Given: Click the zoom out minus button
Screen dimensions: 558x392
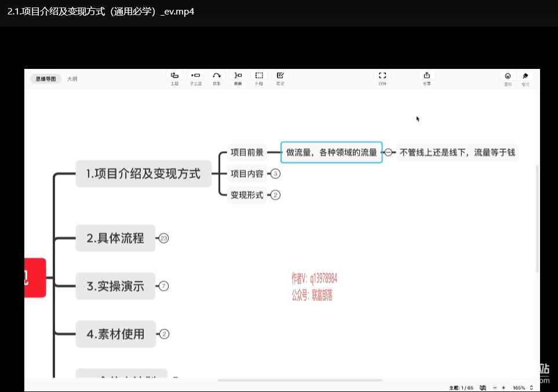Looking at the screenshot, I should click(494, 387).
